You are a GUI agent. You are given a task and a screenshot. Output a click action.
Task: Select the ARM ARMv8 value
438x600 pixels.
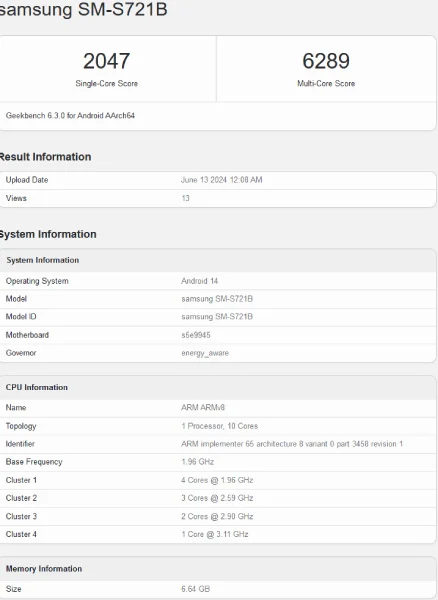click(x=203, y=408)
